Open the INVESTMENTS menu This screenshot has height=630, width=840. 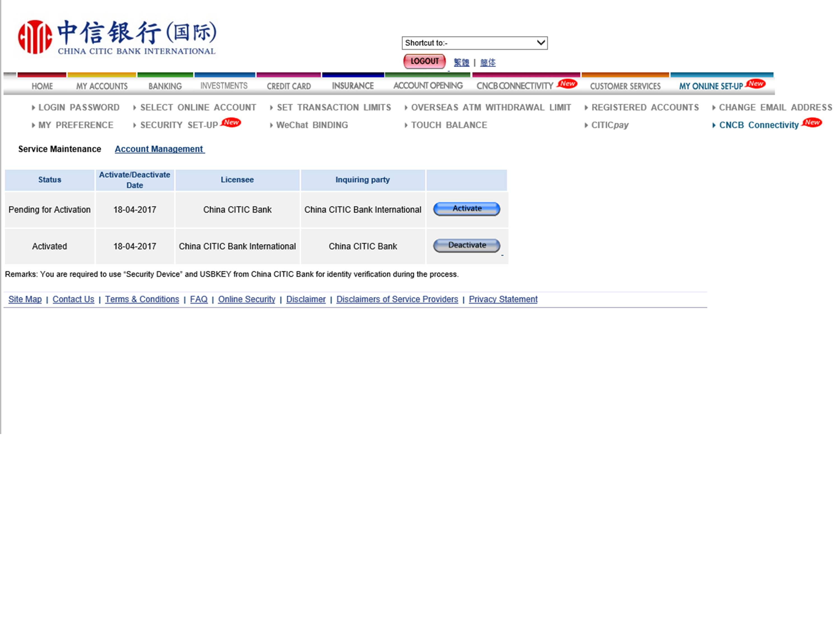[x=224, y=86]
